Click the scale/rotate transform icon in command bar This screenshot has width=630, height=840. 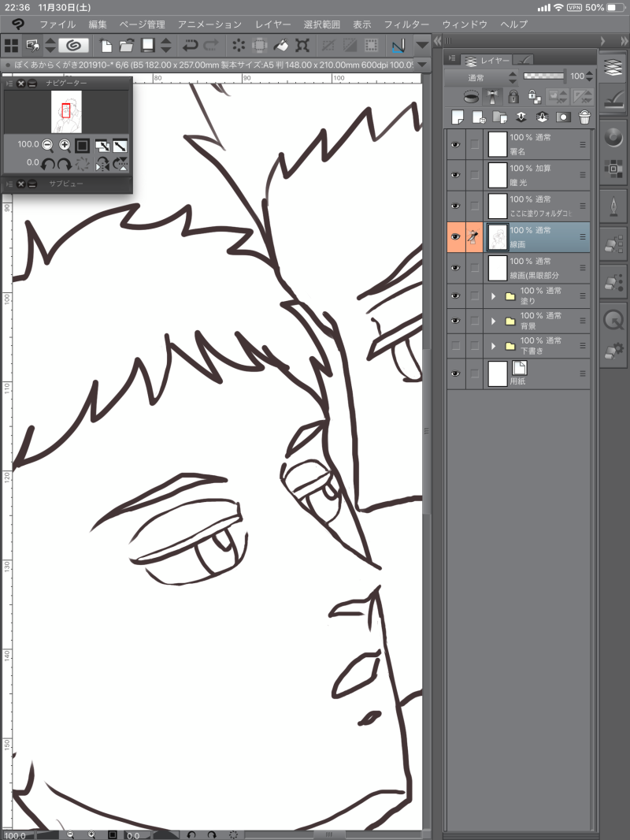(302, 46)
